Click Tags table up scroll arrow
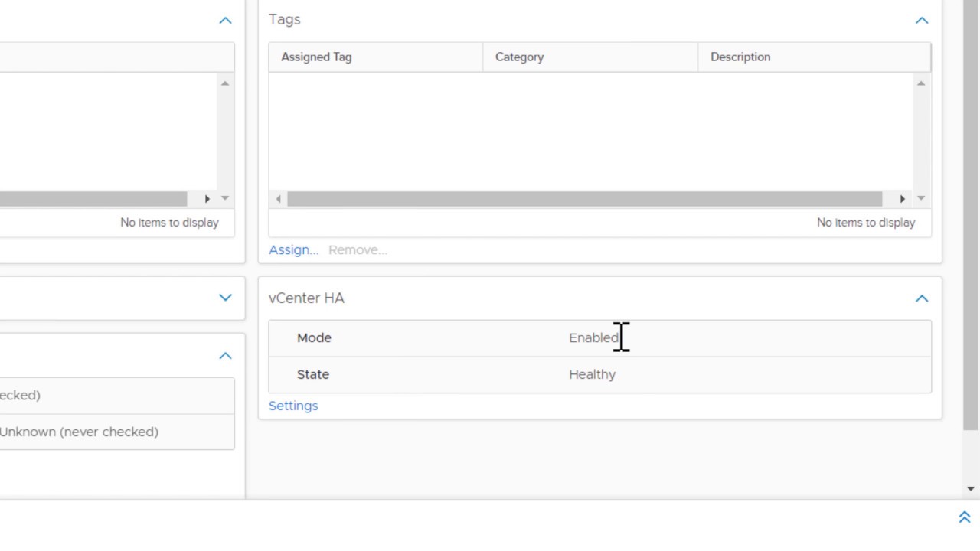 (921, 83)
